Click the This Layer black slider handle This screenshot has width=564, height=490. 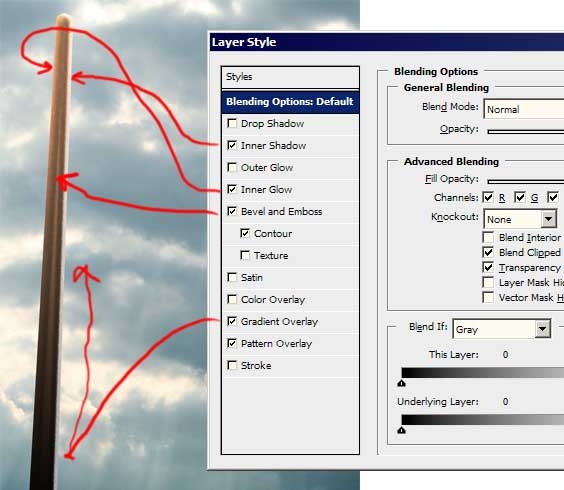[x=402, y=383]
